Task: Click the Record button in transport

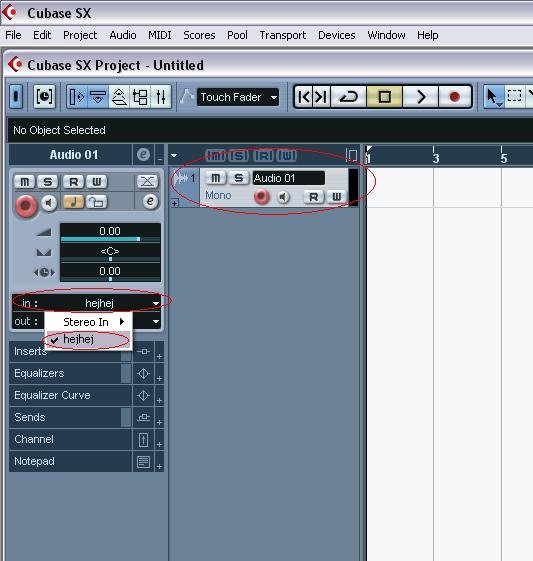Action: [x=455, y=97]
